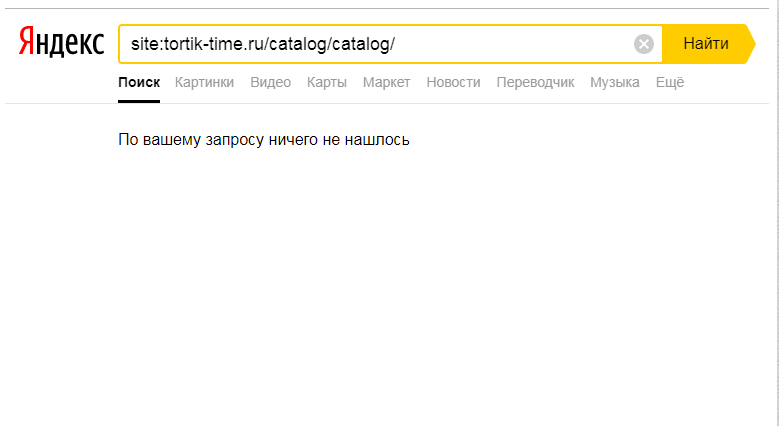Switch to the Новости tab

(x=454, y=83)
